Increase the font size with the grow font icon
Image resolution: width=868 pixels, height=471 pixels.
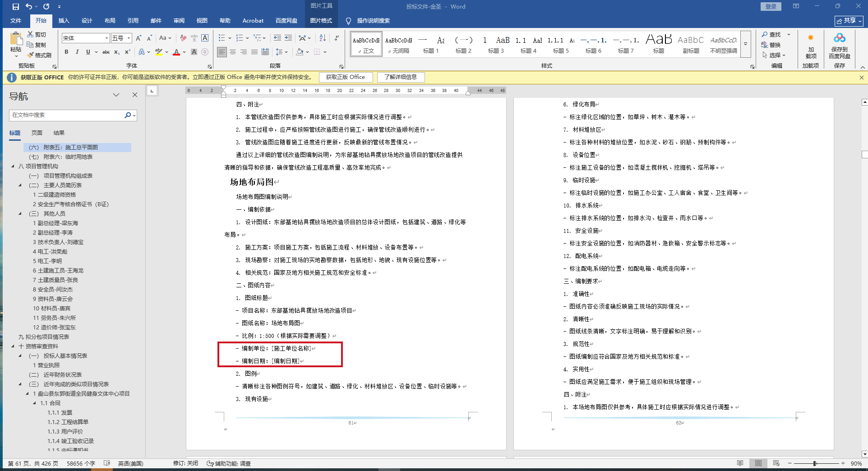(x=139, y=38)
